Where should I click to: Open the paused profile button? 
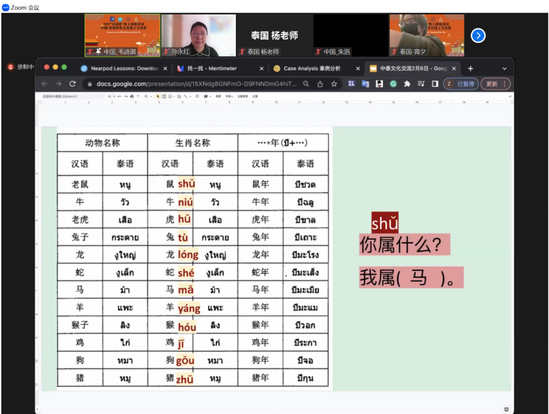pyautogui.click(x=460, y=84)
